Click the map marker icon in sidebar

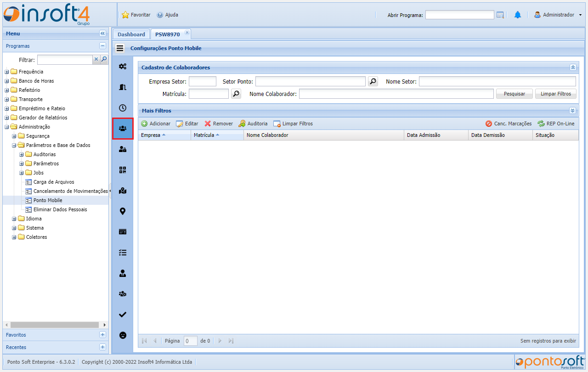(123, 191)
